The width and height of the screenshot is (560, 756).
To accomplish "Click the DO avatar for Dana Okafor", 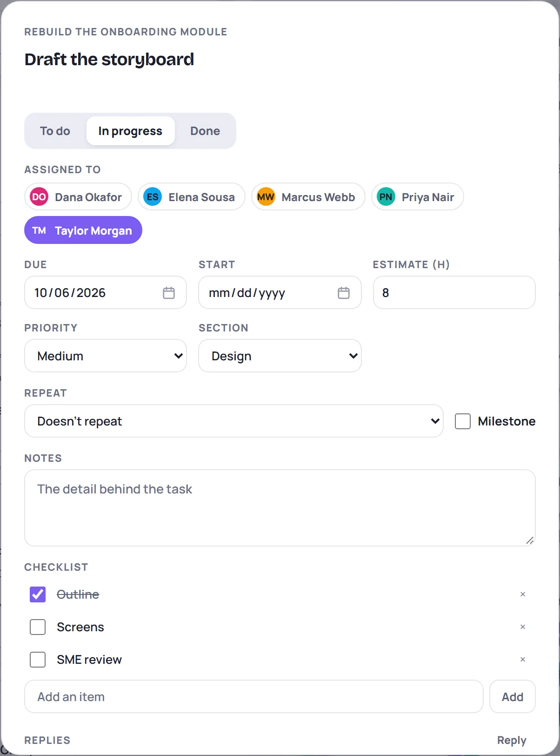I will point(39,197).
